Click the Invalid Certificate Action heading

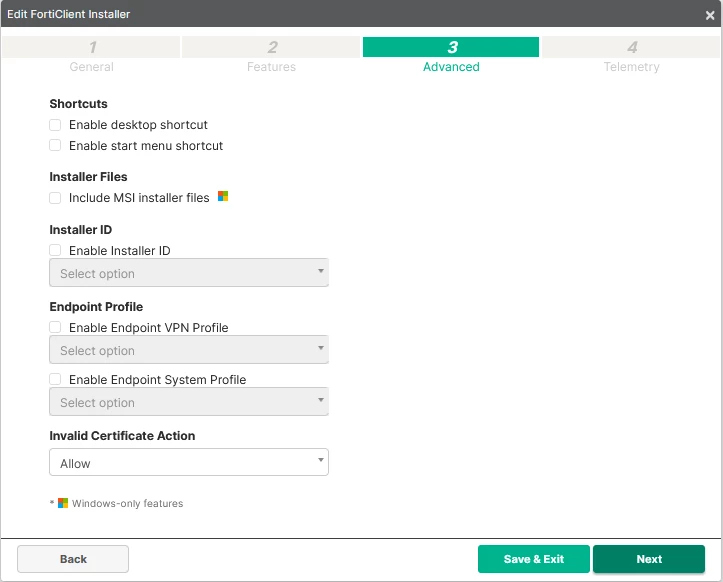click(x=122, y=436)
